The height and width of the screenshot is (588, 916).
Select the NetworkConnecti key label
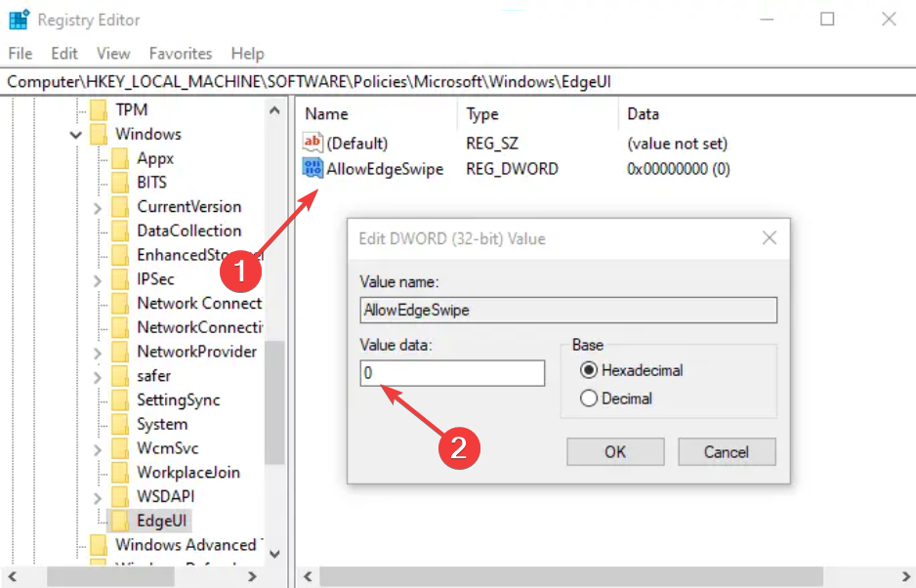(200, 327)
